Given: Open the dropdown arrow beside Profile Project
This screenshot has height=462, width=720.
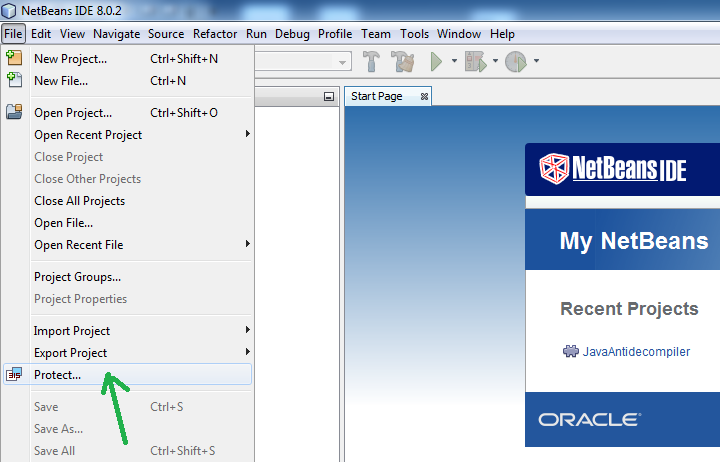Looking at the screenshot, I should tap(537, 62).
